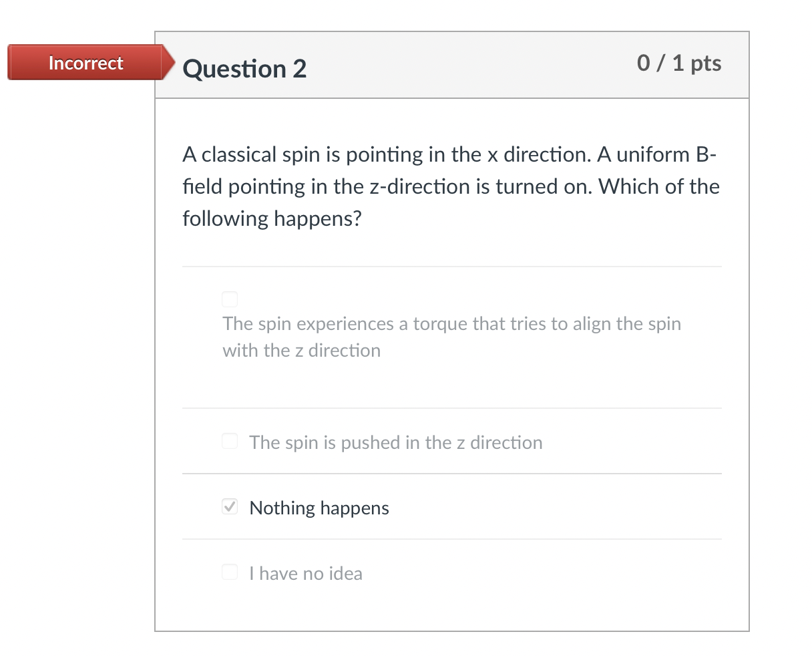Click the Incorrect status banner
Screen dimensions: 812x656
(84, 62)
